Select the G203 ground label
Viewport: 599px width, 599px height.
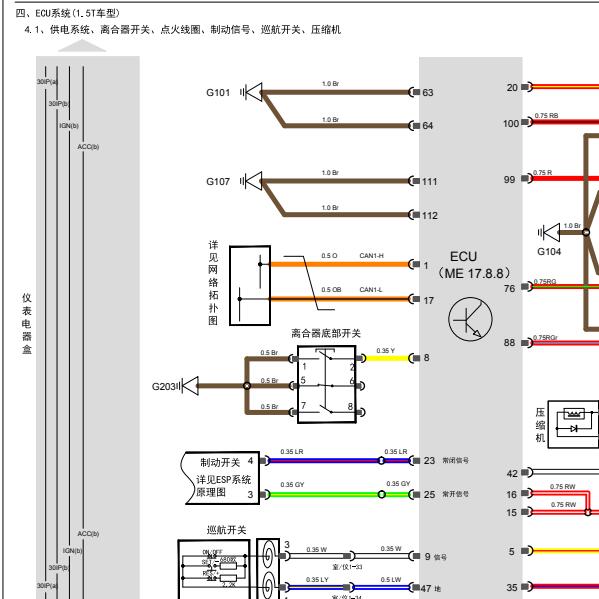pyautogui.click(x=164, y=387)
